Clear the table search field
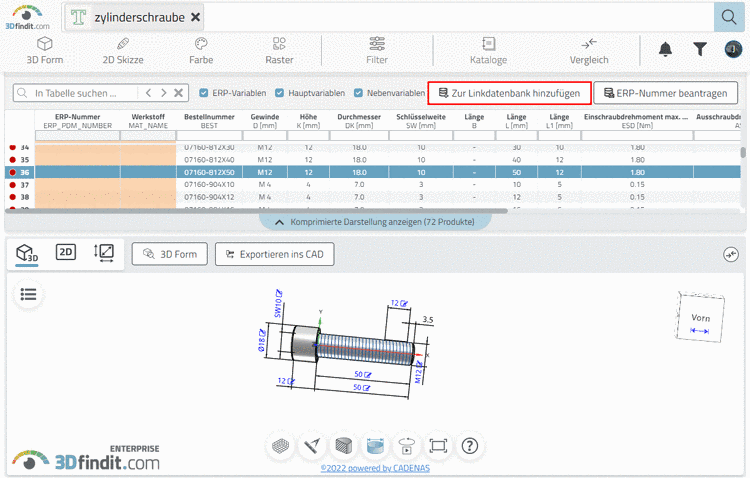750x478 pixels. click(178, 93)
